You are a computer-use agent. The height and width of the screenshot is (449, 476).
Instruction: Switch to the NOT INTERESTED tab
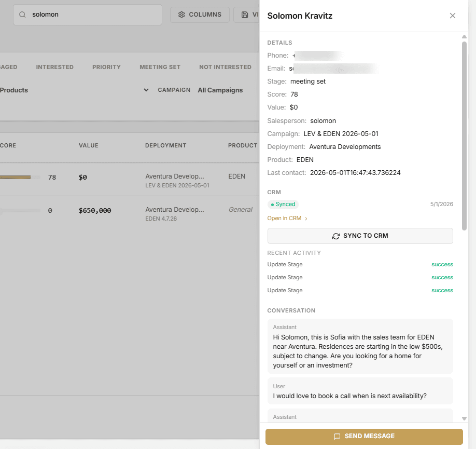tap(225, 67)
